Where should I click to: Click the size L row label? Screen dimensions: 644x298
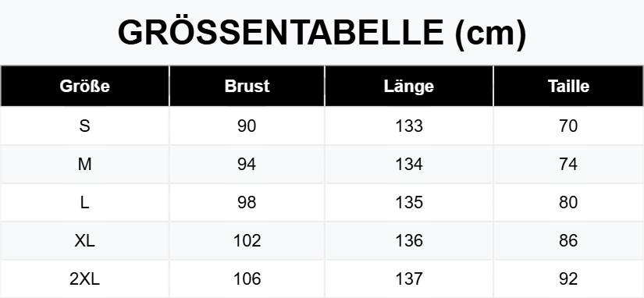click(x=84, y=202)
